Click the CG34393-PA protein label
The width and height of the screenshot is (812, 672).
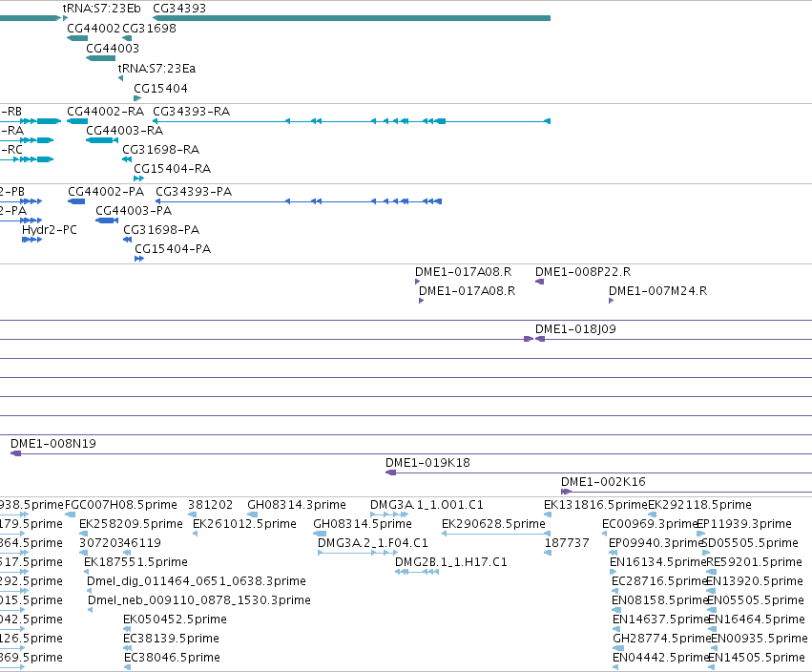tap(194, 192)
